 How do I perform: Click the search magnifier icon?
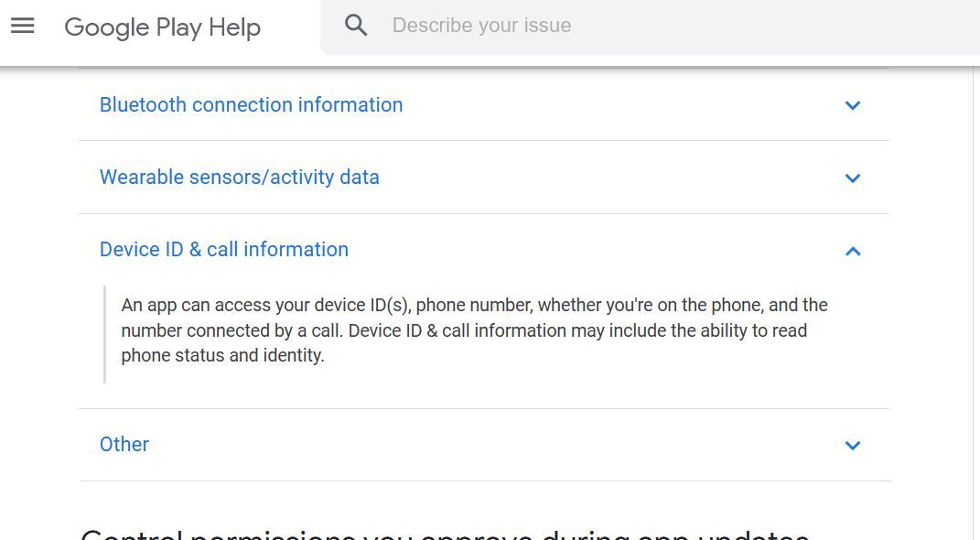pos(356,25)
